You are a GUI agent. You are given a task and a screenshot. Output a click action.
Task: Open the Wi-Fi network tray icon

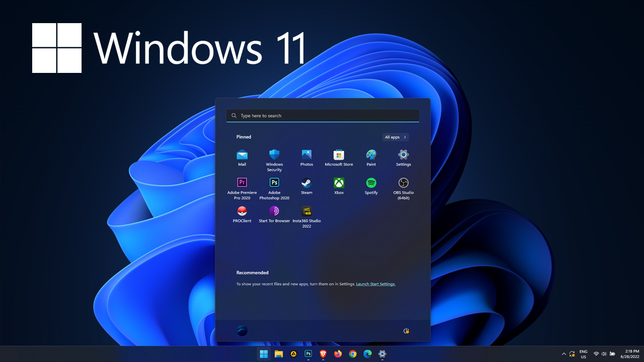596,354
